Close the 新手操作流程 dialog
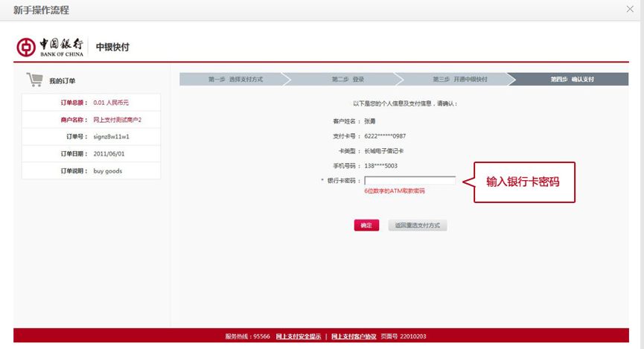Viewport: 644px width, 349px height. tap(630, 9)
